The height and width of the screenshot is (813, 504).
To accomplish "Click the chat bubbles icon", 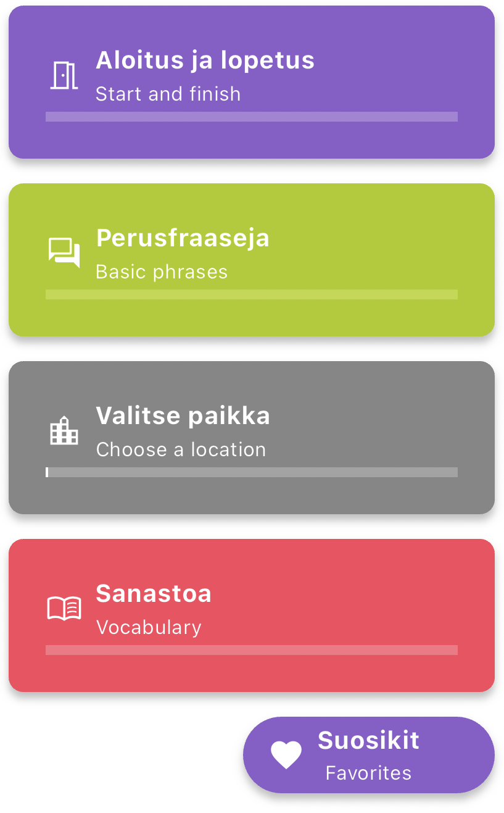I will [x=64, y=253].
